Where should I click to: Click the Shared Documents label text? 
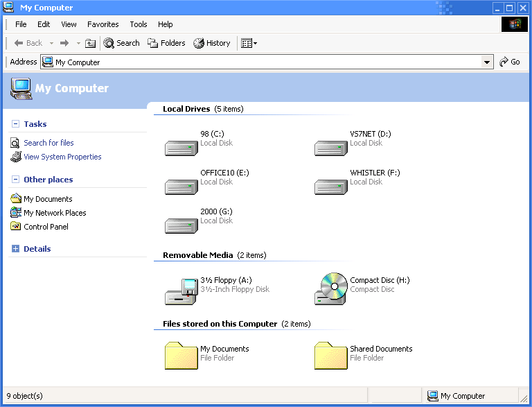[x=381, y=349]
